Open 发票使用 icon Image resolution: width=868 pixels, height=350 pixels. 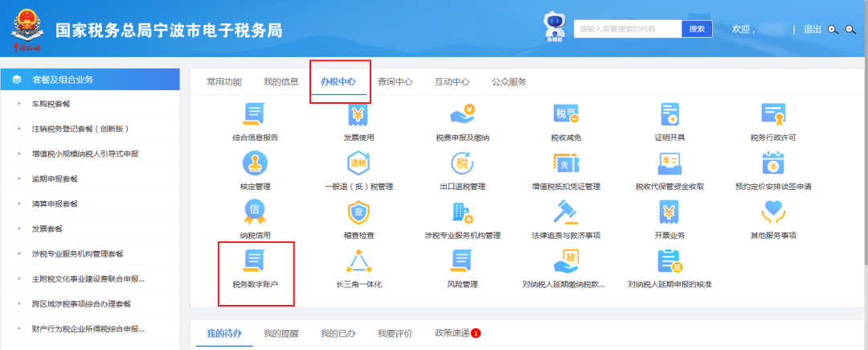[358, 114]
